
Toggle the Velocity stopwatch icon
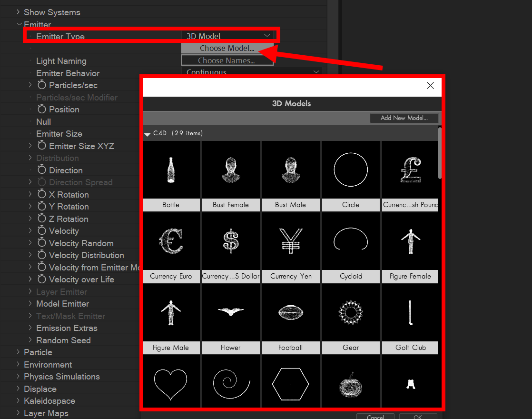[42, 230]
